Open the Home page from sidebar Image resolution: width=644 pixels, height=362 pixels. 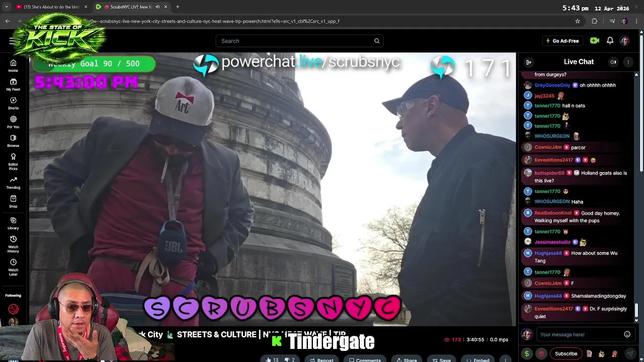tap(13, 65)
